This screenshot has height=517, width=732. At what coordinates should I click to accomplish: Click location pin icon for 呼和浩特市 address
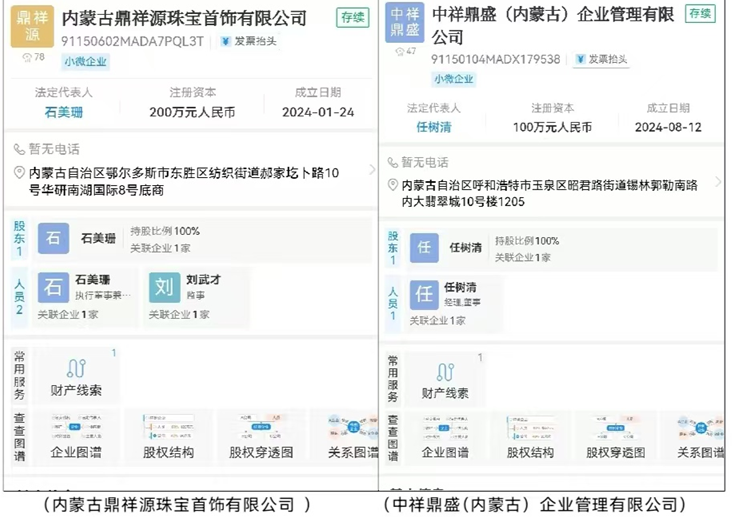click(x=393, y=185)
